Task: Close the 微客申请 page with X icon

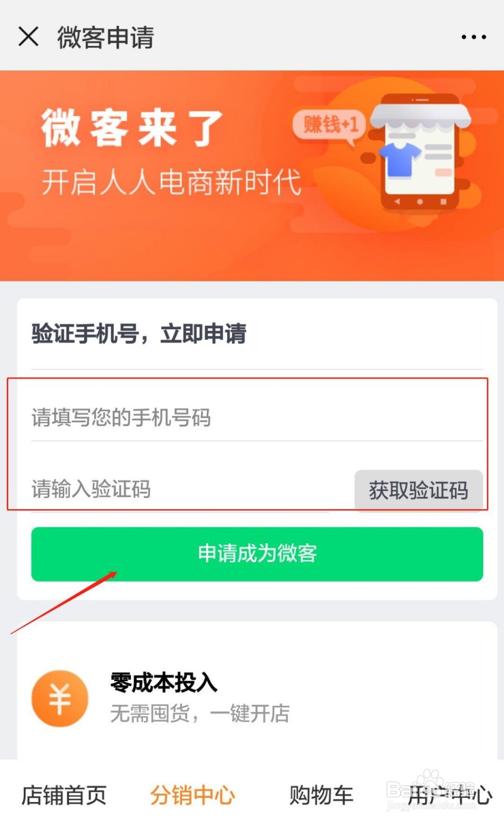Action: point(28,37)
